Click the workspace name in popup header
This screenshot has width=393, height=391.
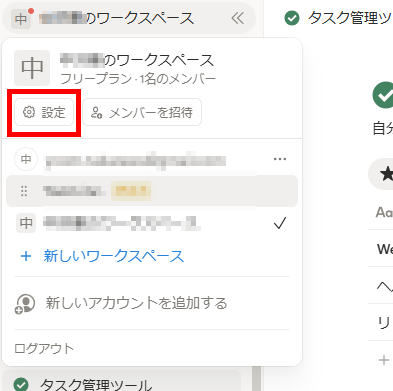(x=137, y=60)
